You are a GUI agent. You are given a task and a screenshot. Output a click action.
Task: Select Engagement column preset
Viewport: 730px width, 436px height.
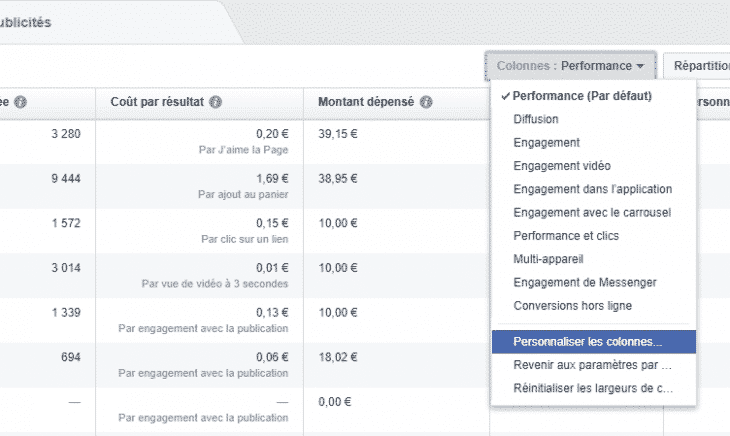[x=546, y=142]
